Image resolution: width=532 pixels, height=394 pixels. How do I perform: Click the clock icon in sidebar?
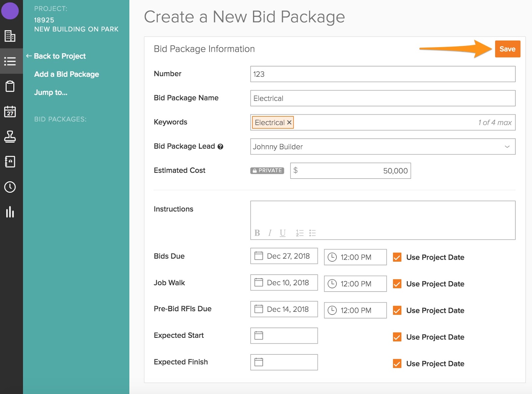click(x=10, y=187)
